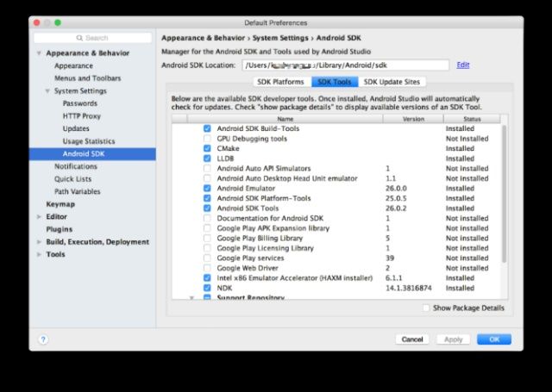
Task: Click the Apply button
Action: tap(453, 339)
